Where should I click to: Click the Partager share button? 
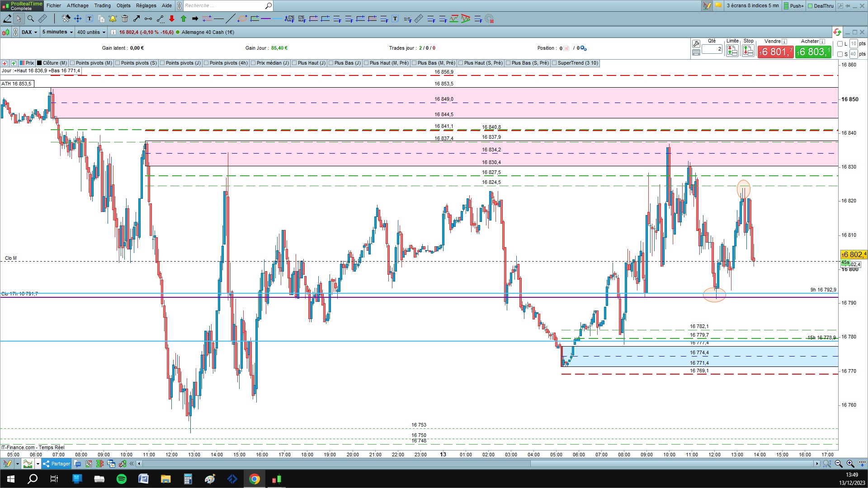pyautogui.click(x=57, y=464)
